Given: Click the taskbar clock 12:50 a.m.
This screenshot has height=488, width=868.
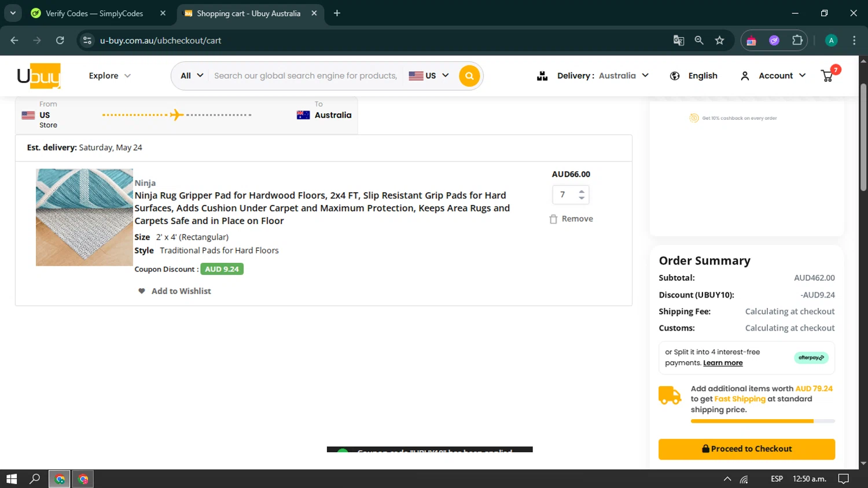Looking at the screenshot, I should tap(809, 479).
